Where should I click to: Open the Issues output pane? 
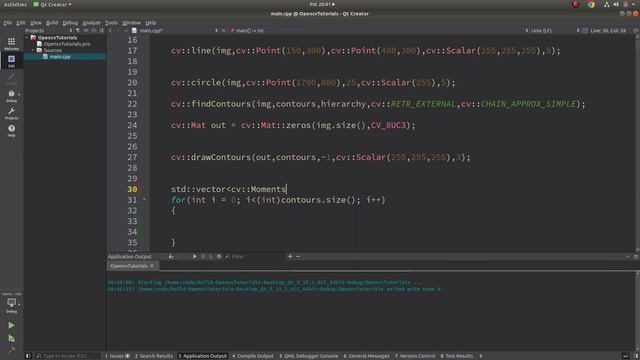pos(117,356)
